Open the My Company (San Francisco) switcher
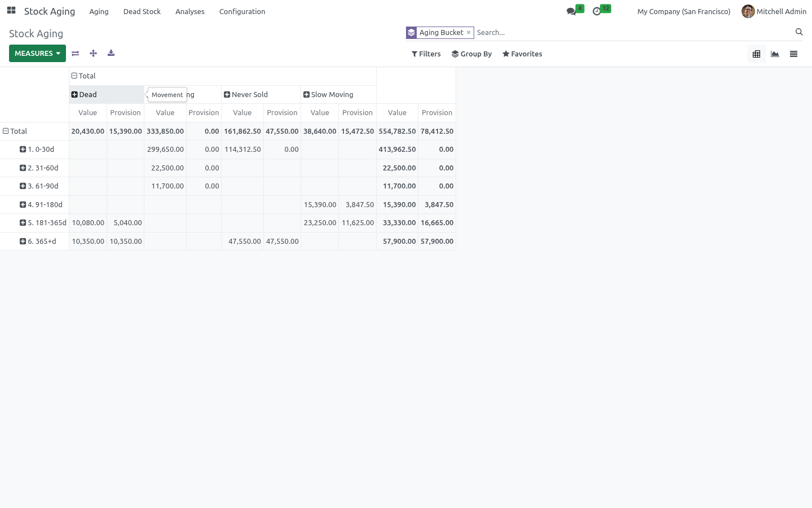Screen dimensions: 812x508 (683, 11)
